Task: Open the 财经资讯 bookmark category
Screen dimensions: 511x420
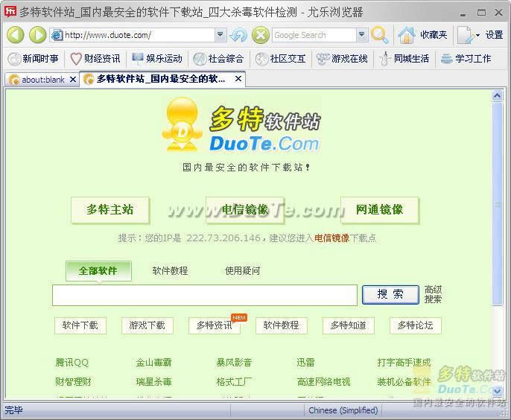Action: (95, 59)
